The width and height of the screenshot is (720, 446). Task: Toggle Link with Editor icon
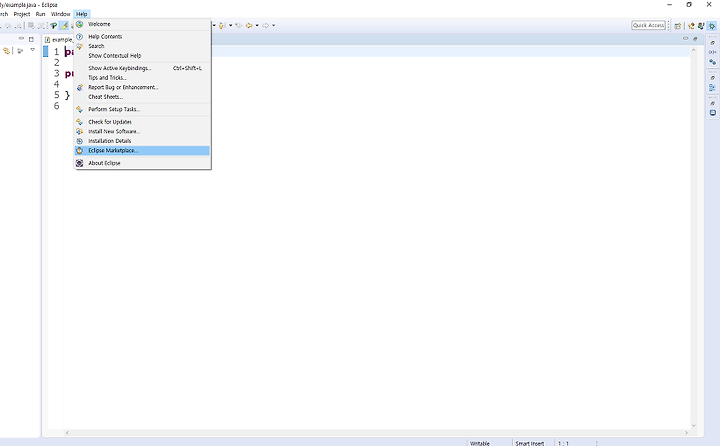[7, 51]
